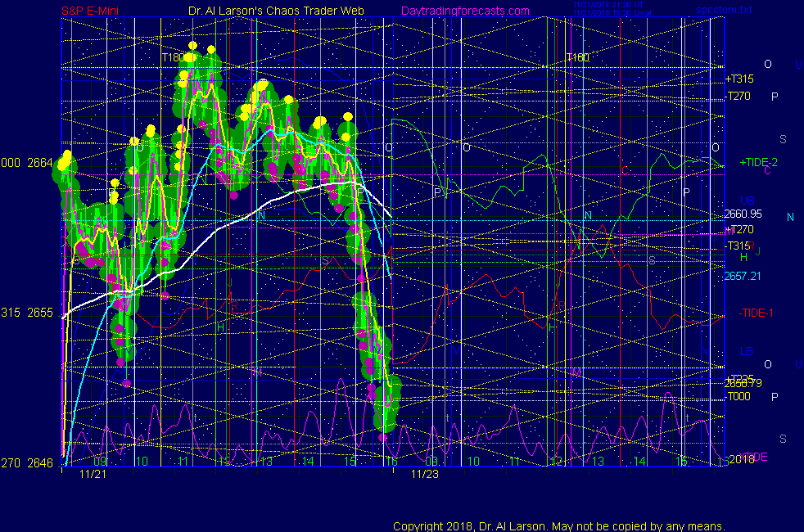
Task: Click the cyan '2657.21' price label
Action: pyautogui.click(x=743, y=277)
